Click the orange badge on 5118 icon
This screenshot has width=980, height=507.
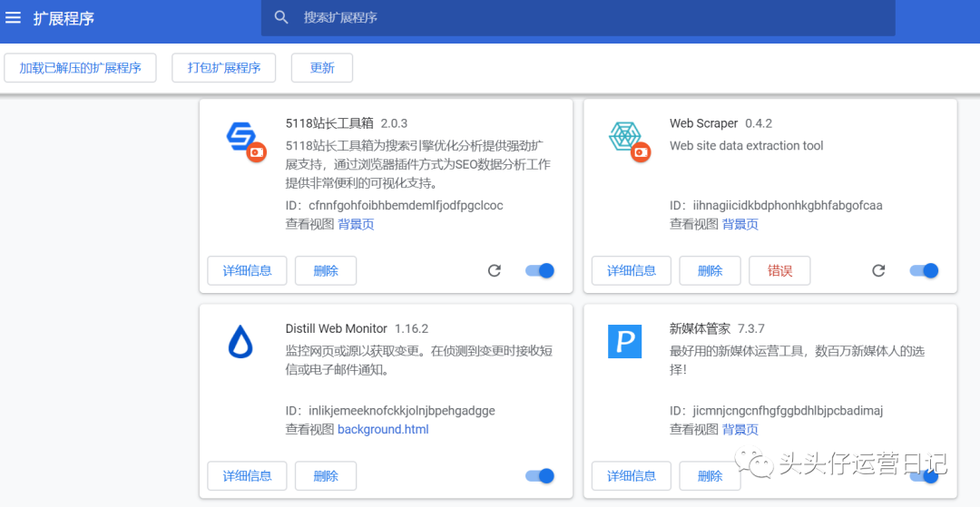pyautogui.click(x=256, y=151)
